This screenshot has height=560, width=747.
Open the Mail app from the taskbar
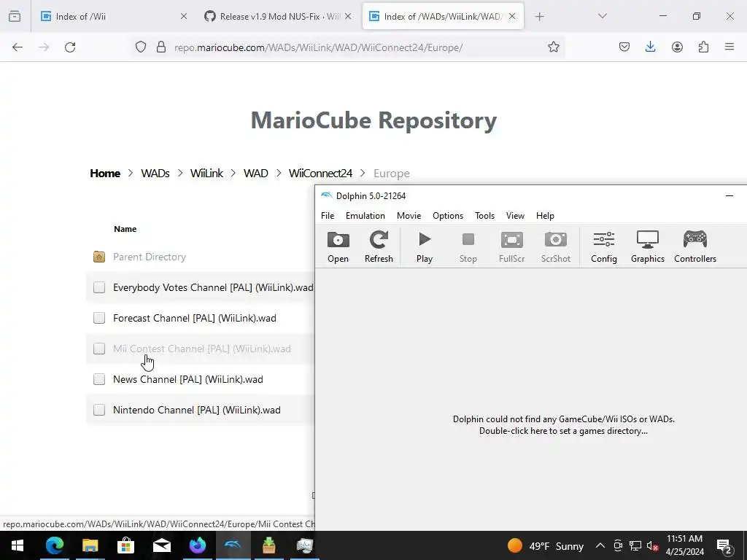[x=161, y=545]
